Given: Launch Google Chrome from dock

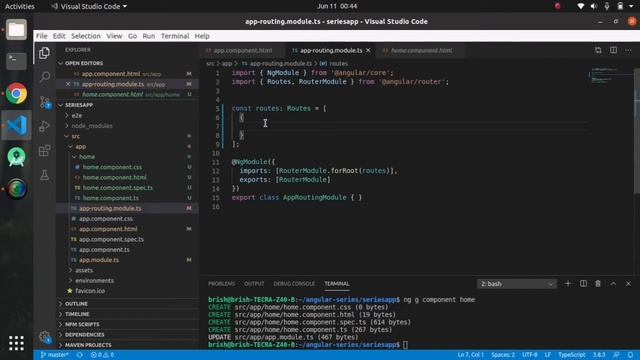Looking at the screenshot, I should [x=16, y=93].
